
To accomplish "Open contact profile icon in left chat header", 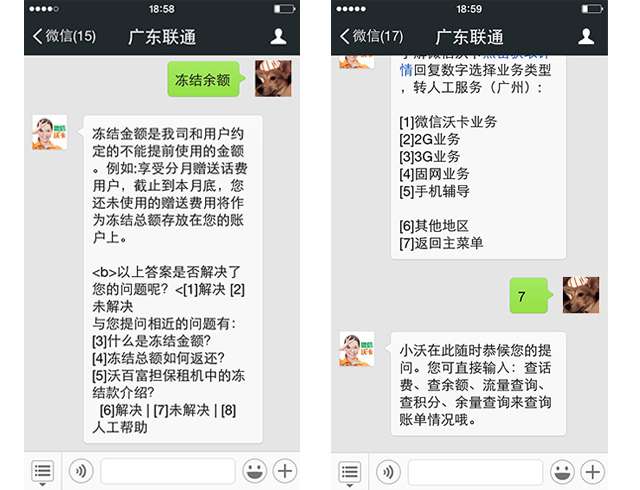I will (278, 37).
